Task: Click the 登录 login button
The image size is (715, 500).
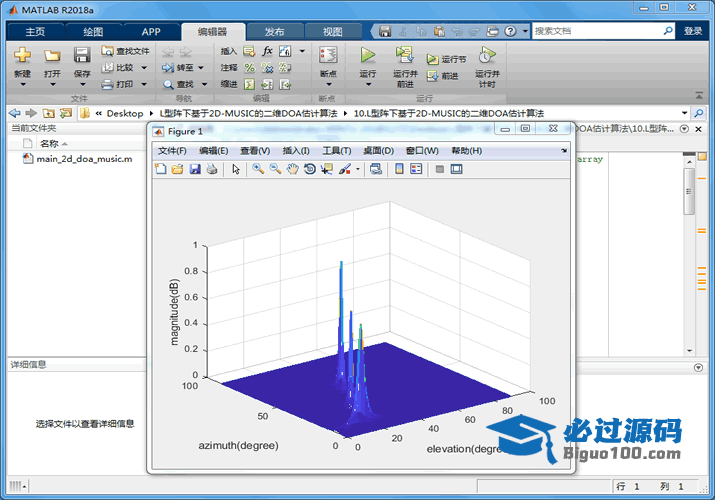Action: (x=693, y=31)
